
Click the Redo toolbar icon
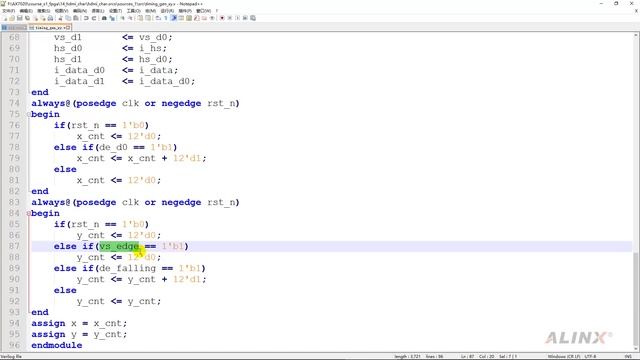click(x=94, y=18)
